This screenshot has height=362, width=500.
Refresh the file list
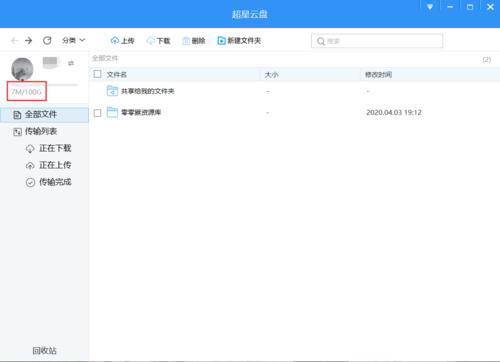pos(47,40)
